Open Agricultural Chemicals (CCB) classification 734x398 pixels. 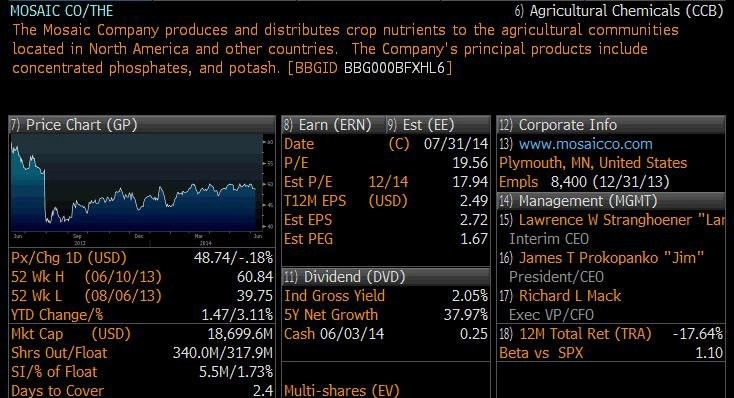619,11
